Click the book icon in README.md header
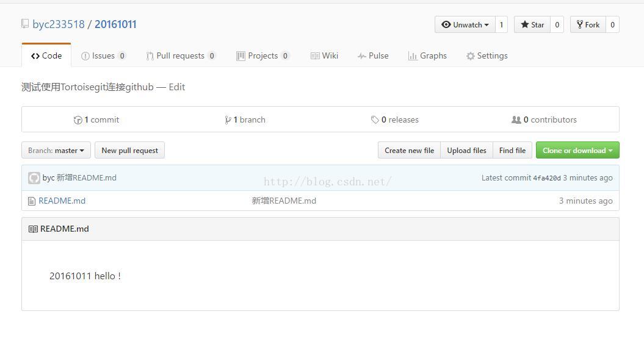 click(x=33, y=229)
